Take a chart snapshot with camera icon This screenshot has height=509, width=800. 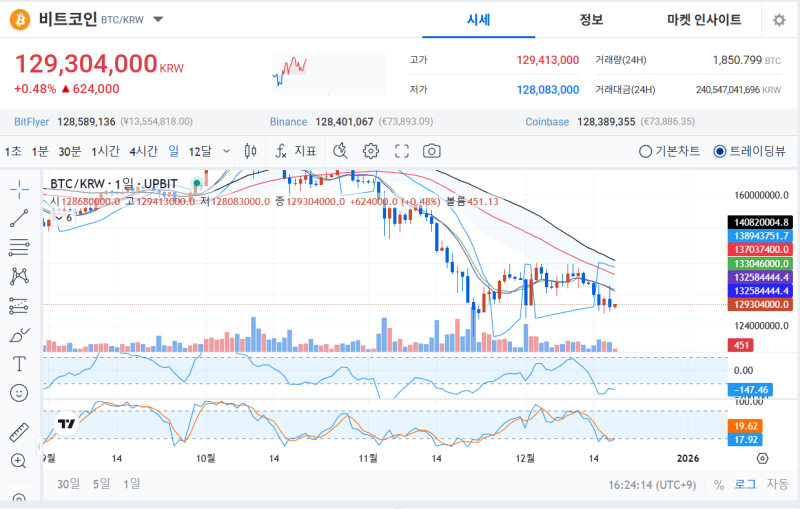pos(432,151)
